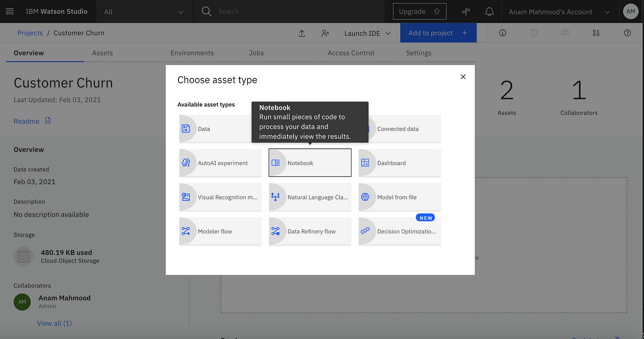Screen dimensions: 644x339
Task: Open the project information icon
Action: [x=502, y=33]
